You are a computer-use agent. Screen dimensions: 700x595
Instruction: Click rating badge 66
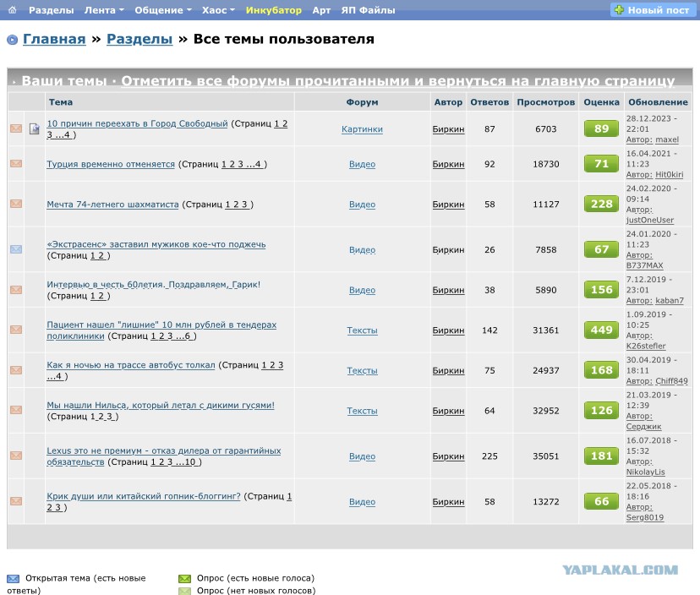click(601, 501)
